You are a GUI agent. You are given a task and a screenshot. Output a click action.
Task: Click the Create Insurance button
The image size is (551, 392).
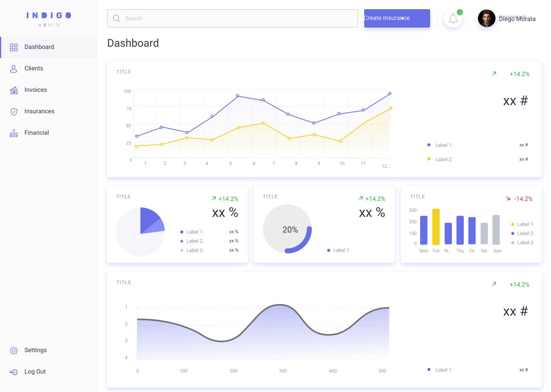coord(397,18)
